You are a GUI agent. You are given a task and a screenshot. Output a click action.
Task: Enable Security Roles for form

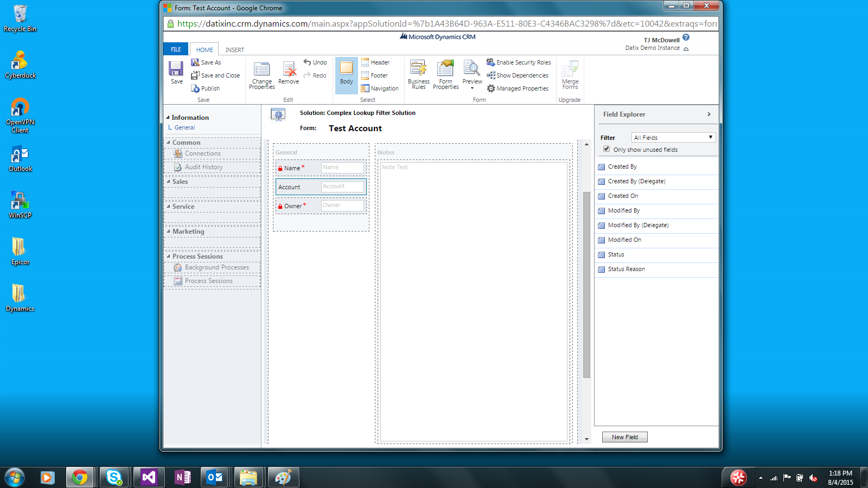point(519,62)
